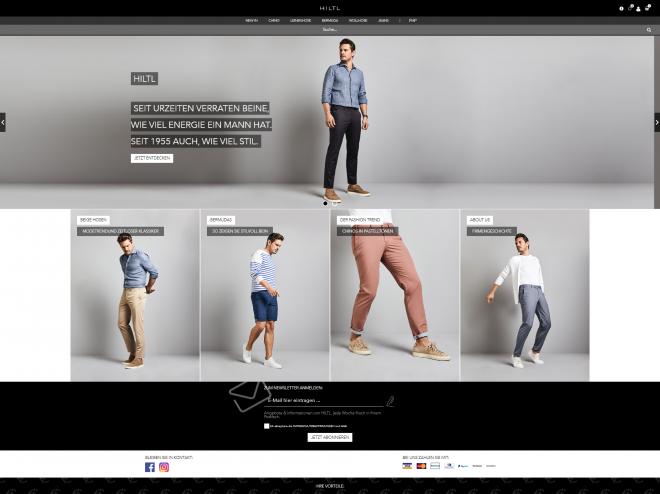Open the ABOUT US tile label

click(480, 220)
